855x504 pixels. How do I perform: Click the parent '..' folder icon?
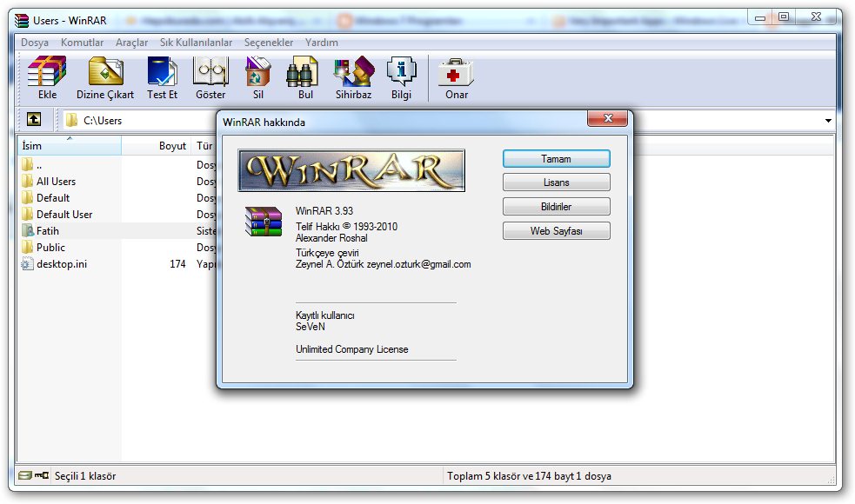(27, 164)
